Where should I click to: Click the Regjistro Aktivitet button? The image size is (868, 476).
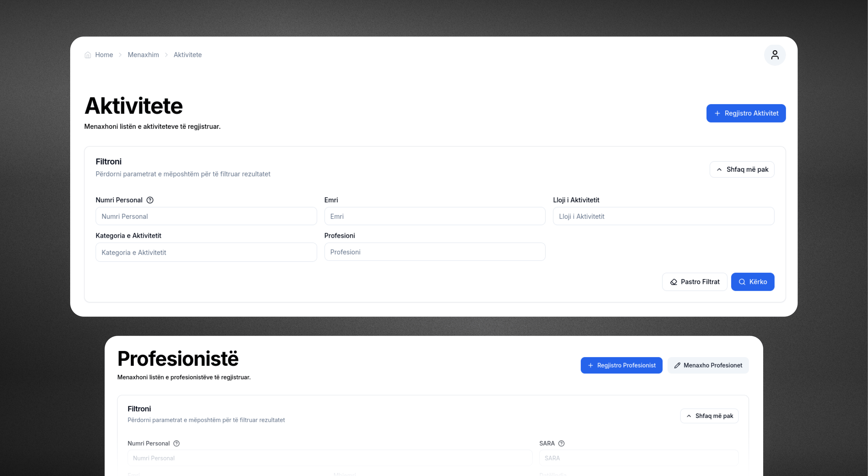click(746, 113)
